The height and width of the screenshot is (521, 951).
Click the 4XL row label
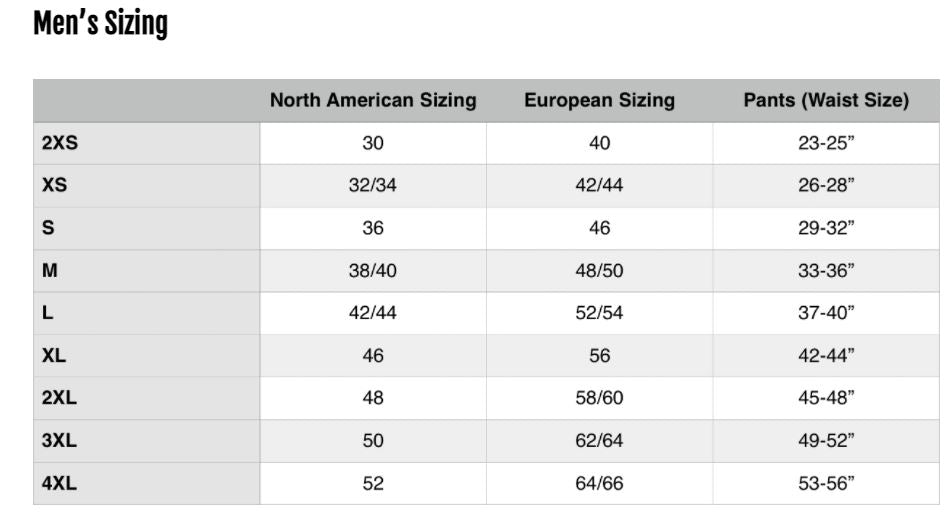click(x=60, y=484)
